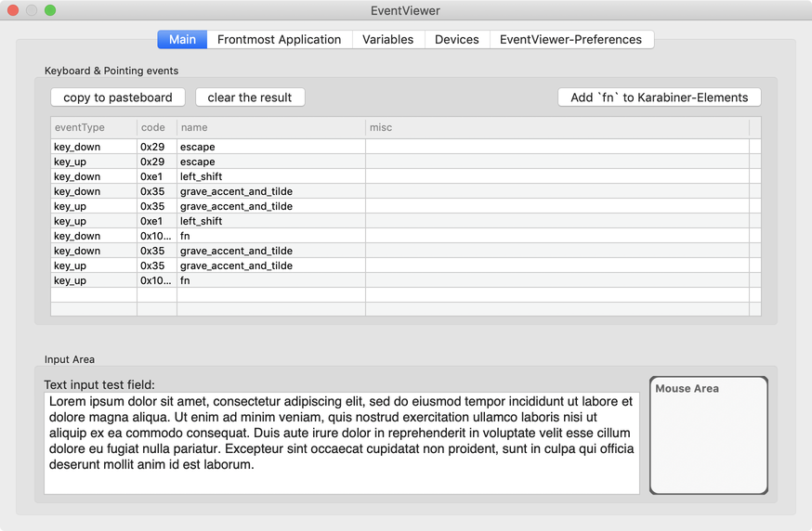812x531 pixels.
Task: Select the code column header
Action: tap(157, 127)
